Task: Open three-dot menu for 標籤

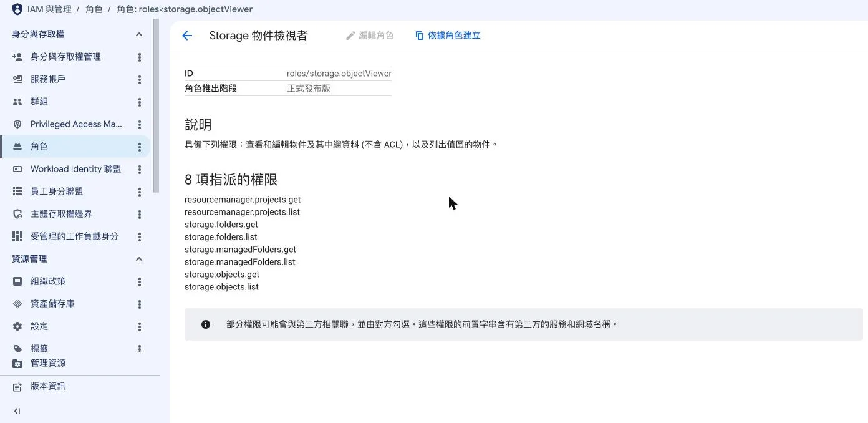Action: pos(140,349)
